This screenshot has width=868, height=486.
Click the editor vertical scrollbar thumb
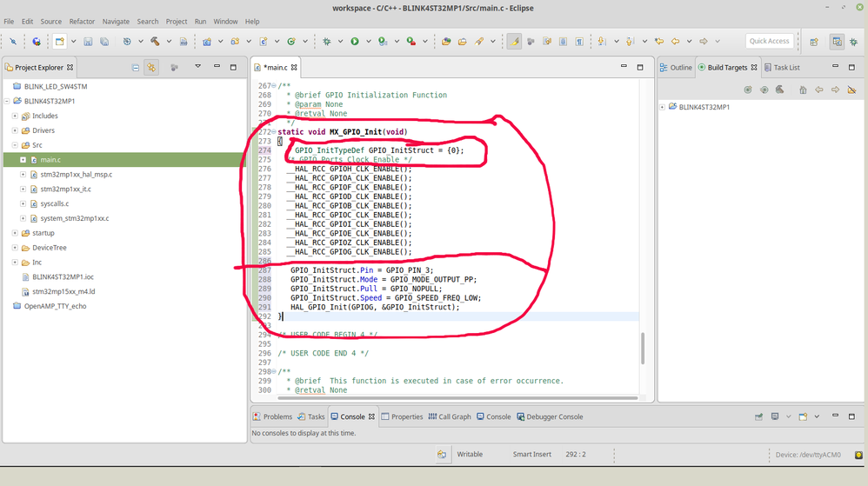tap(643, 348)
